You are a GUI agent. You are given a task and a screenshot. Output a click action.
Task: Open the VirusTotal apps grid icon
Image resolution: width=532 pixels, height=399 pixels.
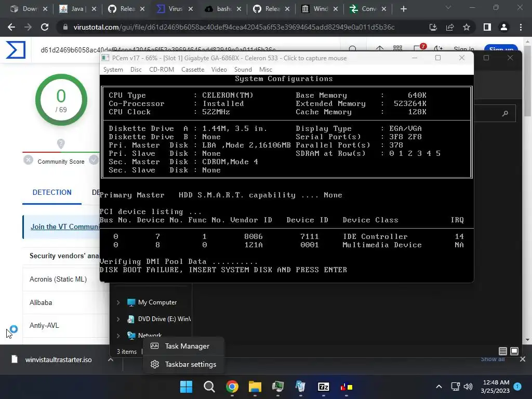(397, 49)
